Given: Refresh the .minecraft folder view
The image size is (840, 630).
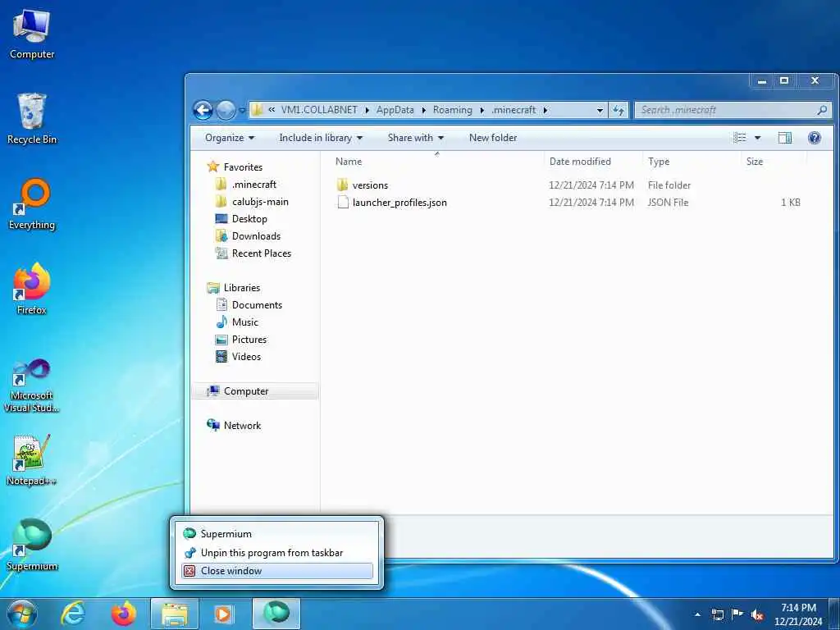Looking at the screenshot, I should click(619, 111).
